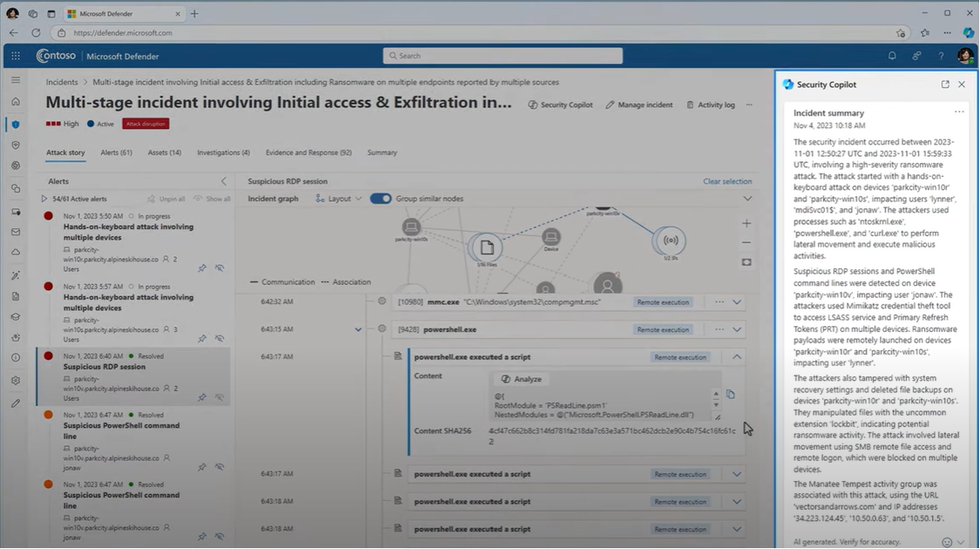This screenshot has width=980, height=549.
Task: Copy the script content with copy icon
Action: pos(731,395)
